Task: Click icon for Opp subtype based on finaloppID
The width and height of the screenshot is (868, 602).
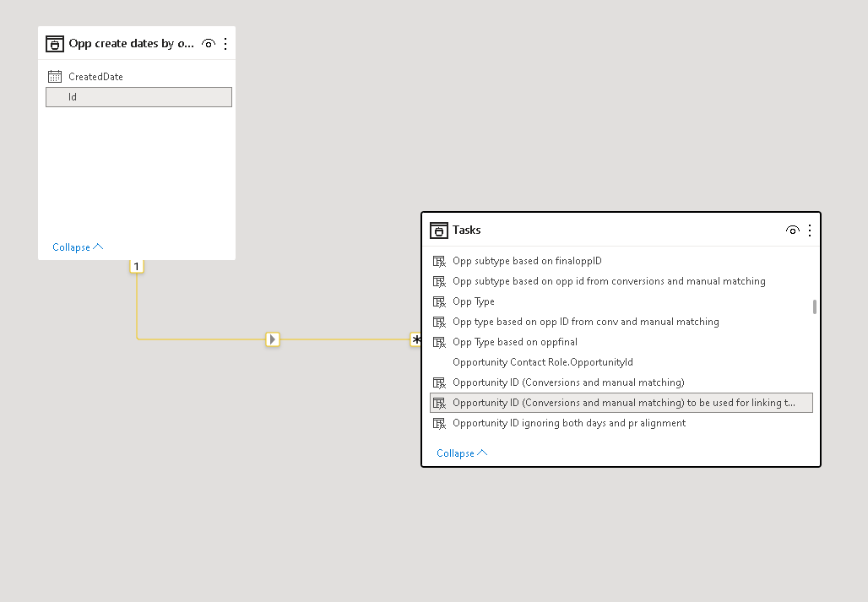Action: click(x=439, y=261)
